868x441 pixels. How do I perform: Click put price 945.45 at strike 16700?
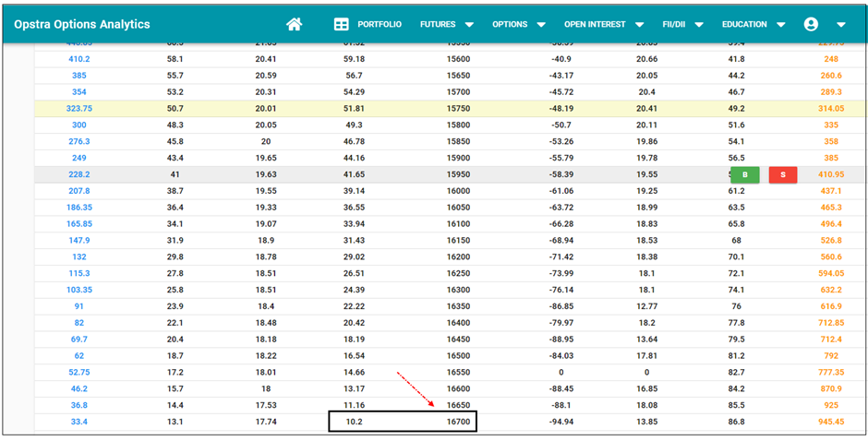pyautogui.click(x=830, y=422)
